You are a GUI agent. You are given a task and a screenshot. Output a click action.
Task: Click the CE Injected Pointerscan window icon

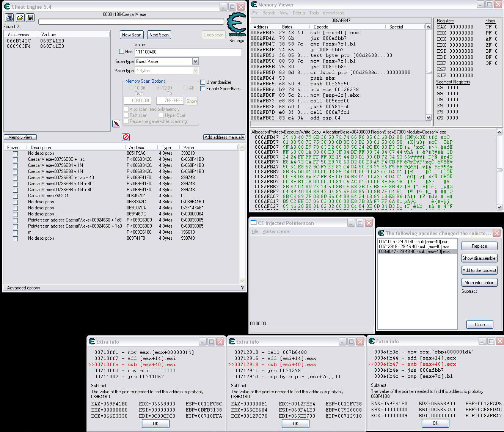(254, 223)
